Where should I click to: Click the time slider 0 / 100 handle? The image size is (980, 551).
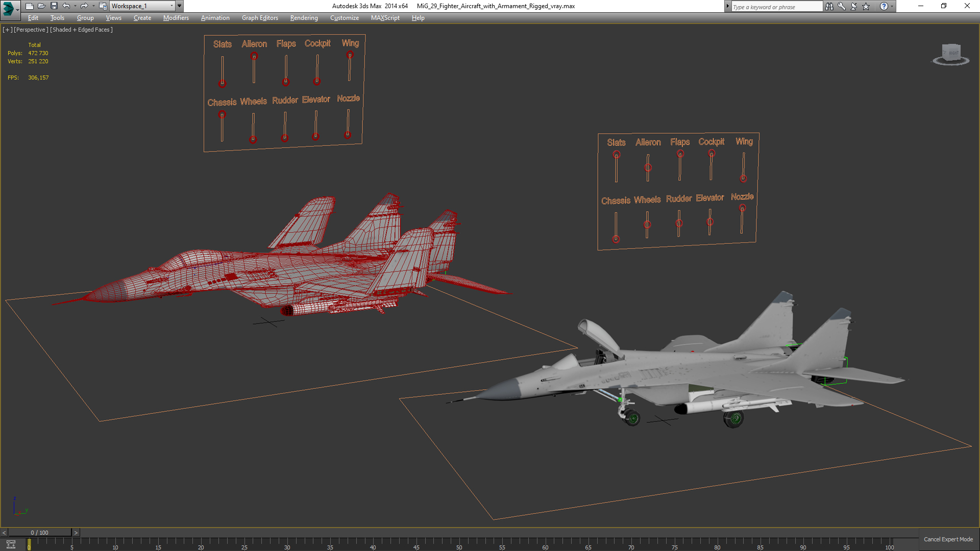39,533
